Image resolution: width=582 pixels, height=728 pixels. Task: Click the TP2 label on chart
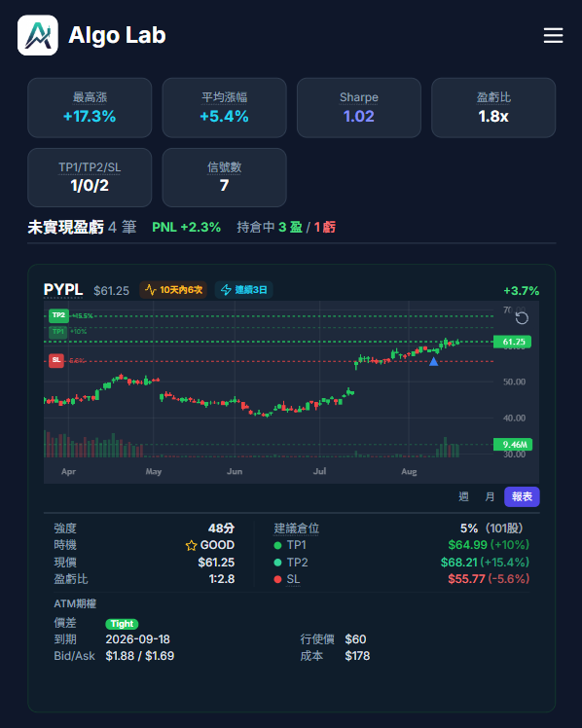click(59, 315)
